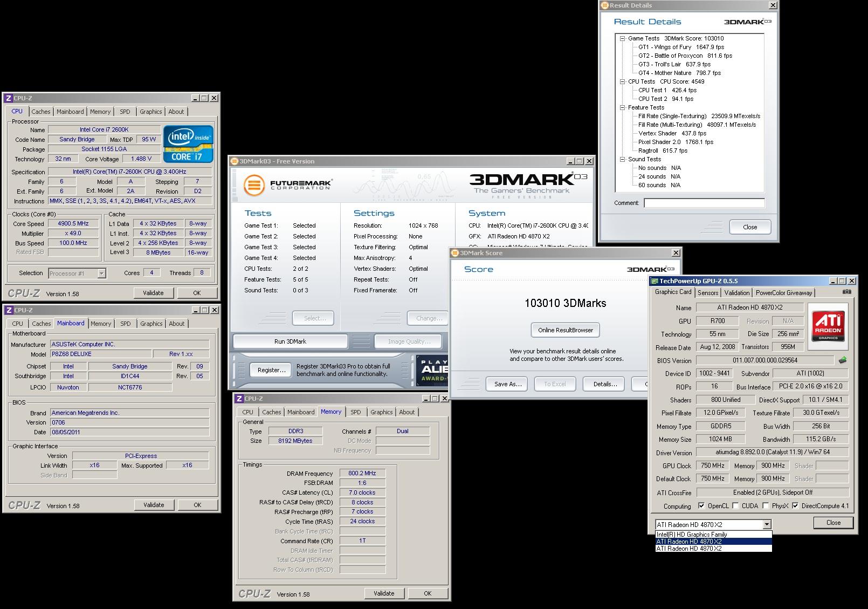Open the PowerColor Giveaway tab
This screenshot has height=609, width=868.
[x=783, y=293]
